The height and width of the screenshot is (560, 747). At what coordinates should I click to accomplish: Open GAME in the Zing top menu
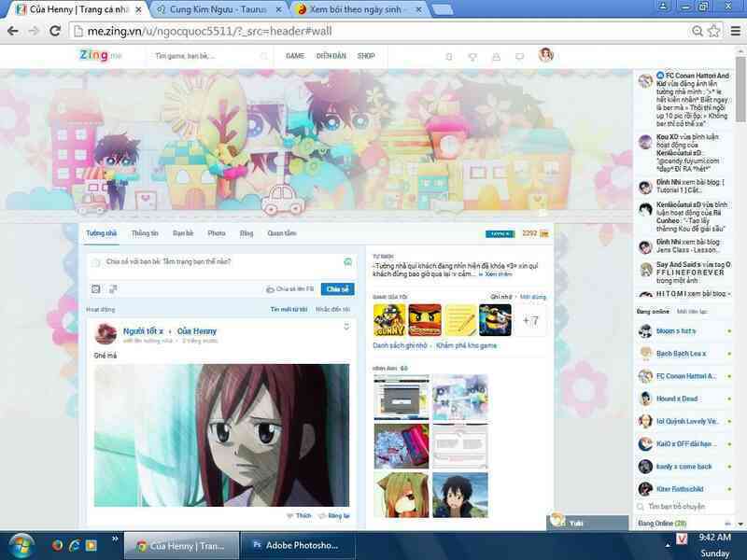point(295,56)
